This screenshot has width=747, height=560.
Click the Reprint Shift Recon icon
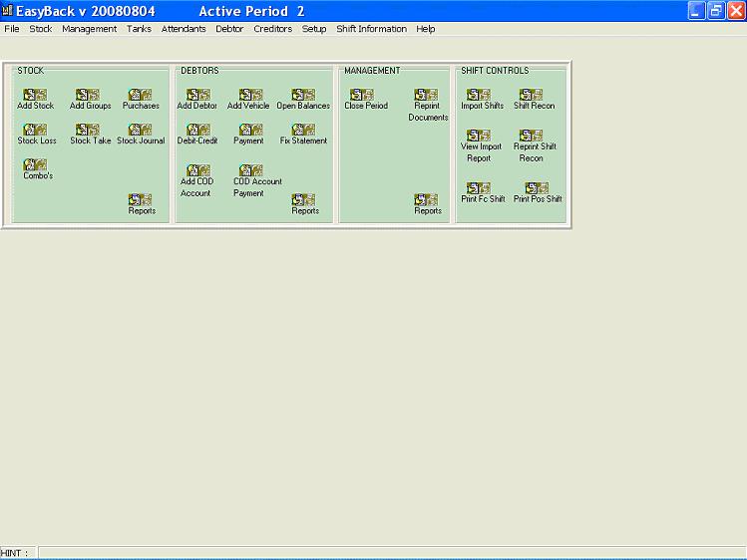pyautogui.click(x=532, y=136)
